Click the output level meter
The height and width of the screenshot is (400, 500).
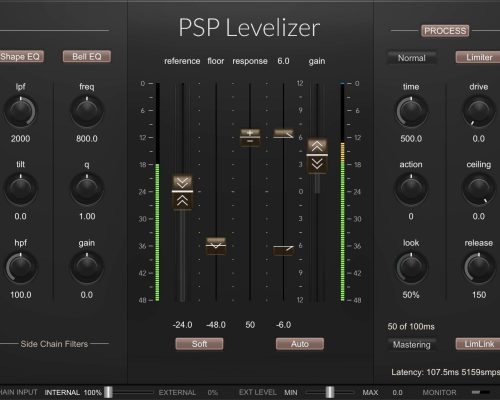342,192
